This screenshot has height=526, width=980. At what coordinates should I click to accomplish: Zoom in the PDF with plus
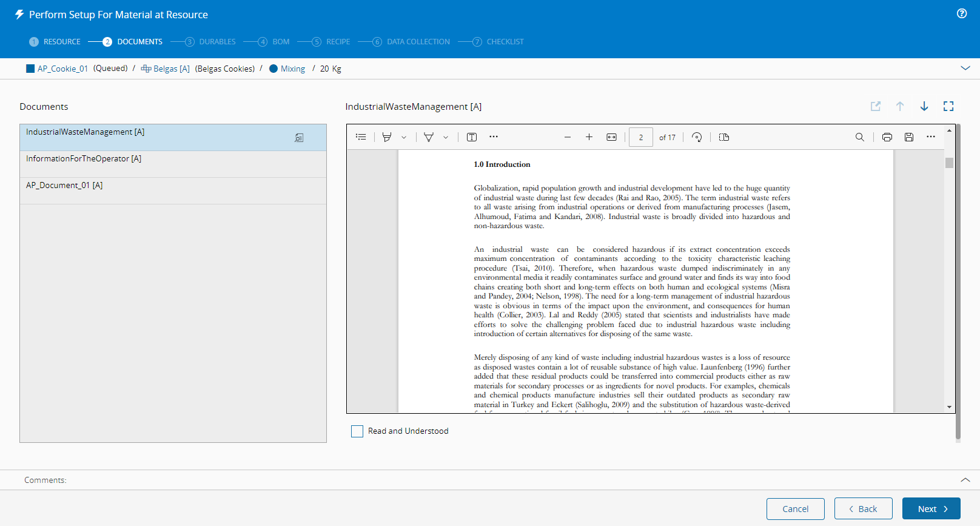click(x=589, y=137)
